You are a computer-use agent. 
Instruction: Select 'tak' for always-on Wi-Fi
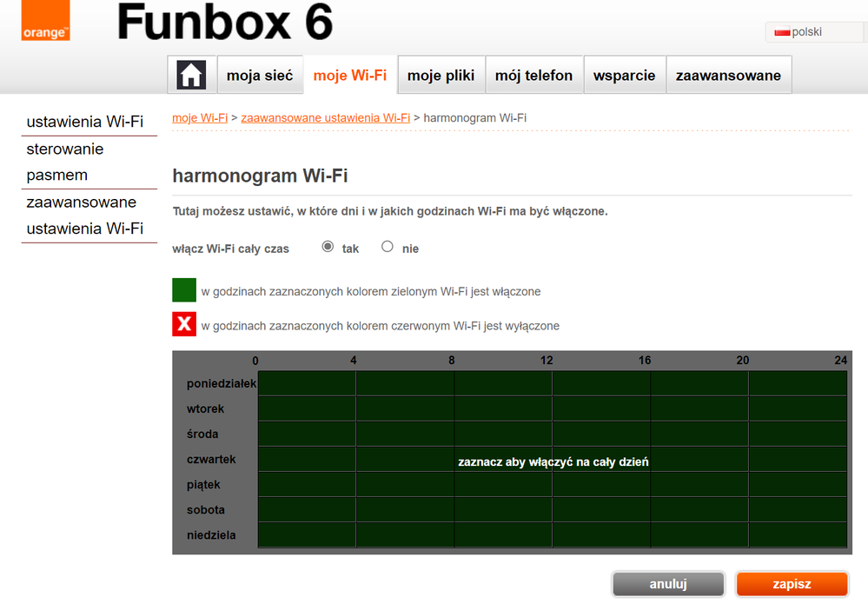pos(328,246)
